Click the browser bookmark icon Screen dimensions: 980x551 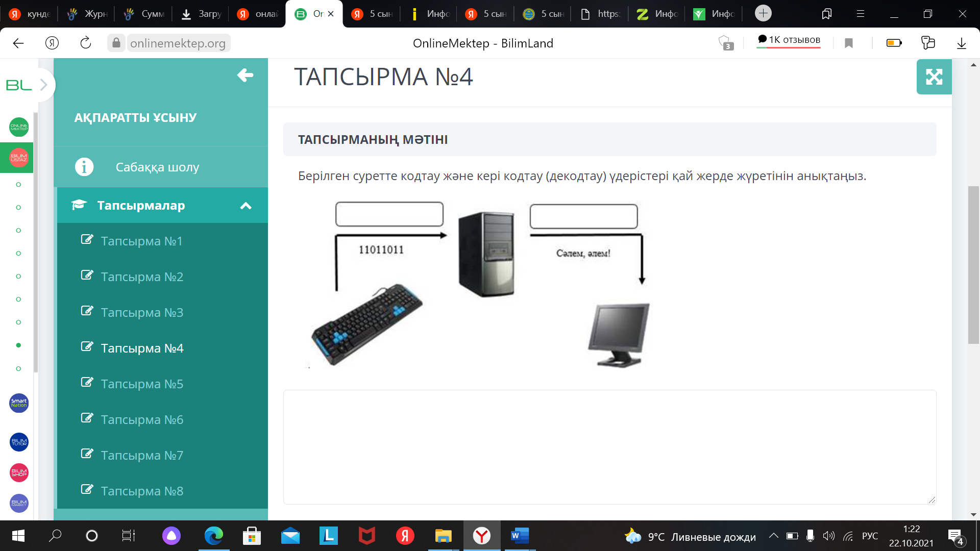pyautogui.click(x=849, y=43)
